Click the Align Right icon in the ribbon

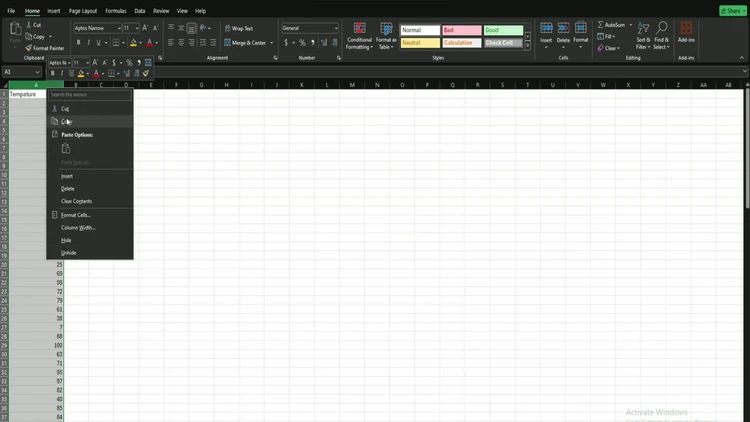coord(191,43)
